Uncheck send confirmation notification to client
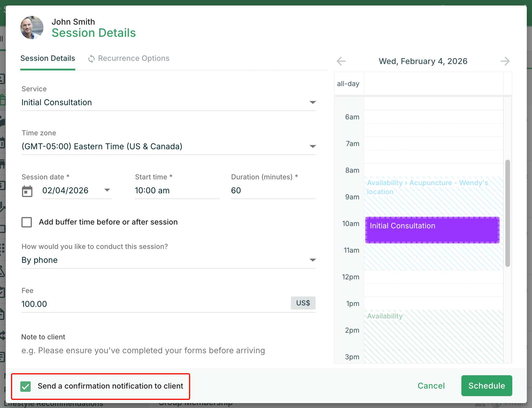The height and width of the screenshot is (408, 532). pos(26,386)
